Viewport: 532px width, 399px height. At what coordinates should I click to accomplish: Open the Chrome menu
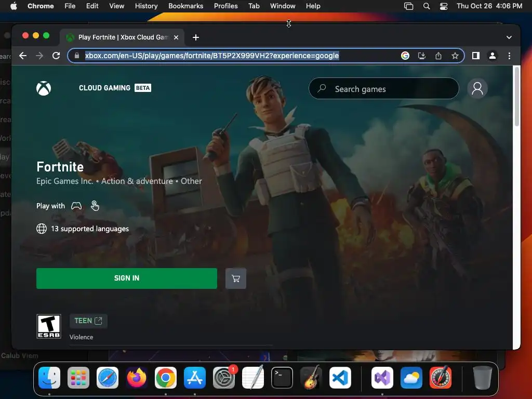point(41,6)
